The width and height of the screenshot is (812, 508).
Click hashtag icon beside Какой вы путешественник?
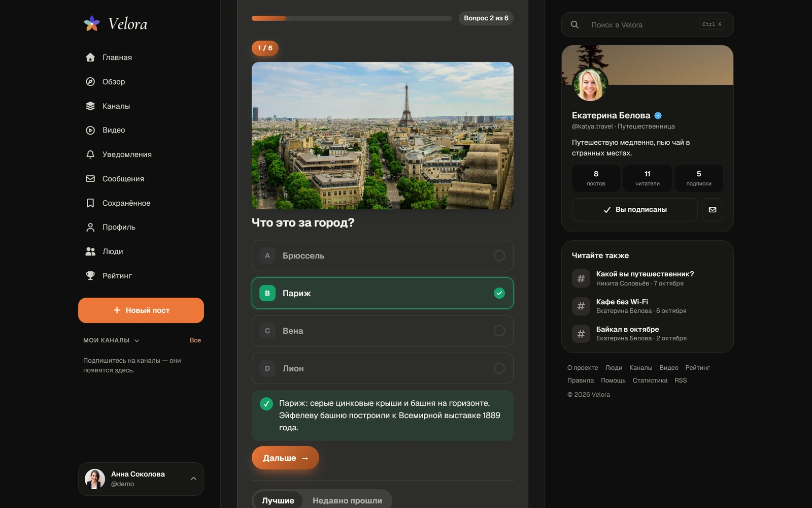coord(581,278)
